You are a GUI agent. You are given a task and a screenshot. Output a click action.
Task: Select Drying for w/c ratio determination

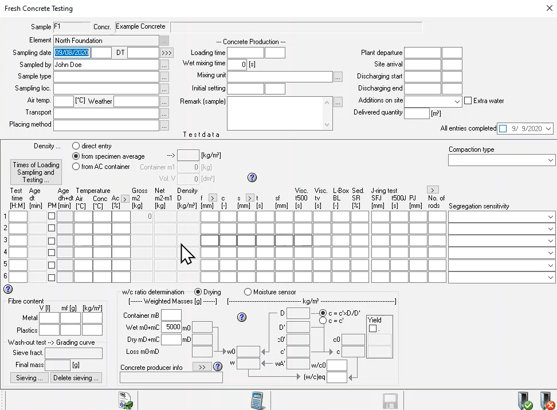click(x=198, y=292)
